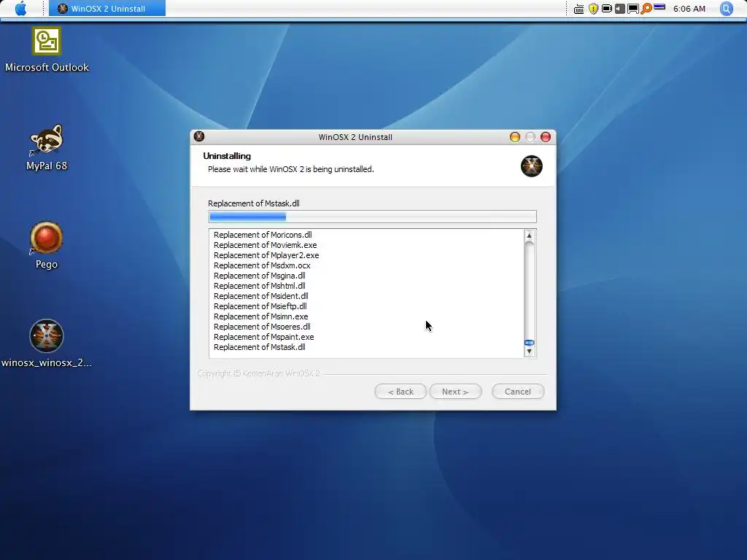Select log line Replacement of Mspaint.exe
The image size is (747, 560).
click(264, 337)
